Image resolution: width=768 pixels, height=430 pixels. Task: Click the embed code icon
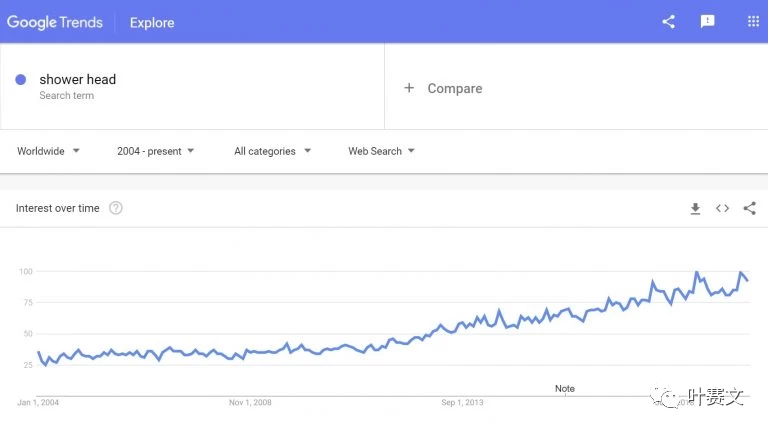click(722, 208)
